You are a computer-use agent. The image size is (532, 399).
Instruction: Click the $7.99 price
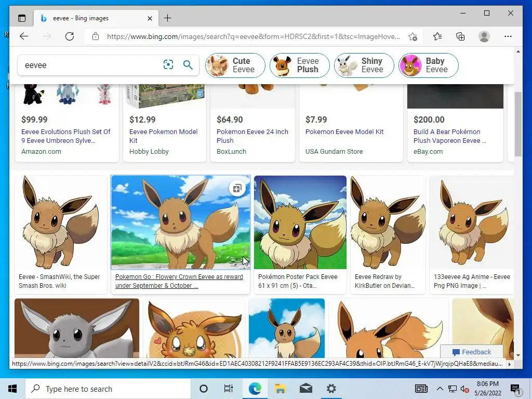coord(316,120)
